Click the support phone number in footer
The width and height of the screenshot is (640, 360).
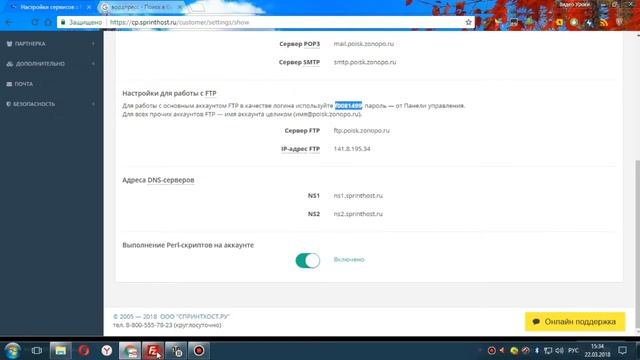tap(149, 325)
